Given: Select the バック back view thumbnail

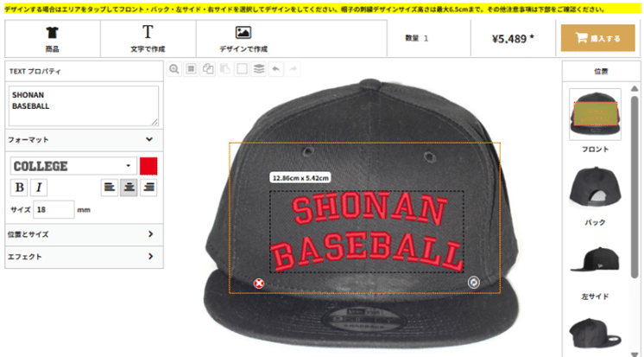Looking at the screenshot, I should [595, 188].
